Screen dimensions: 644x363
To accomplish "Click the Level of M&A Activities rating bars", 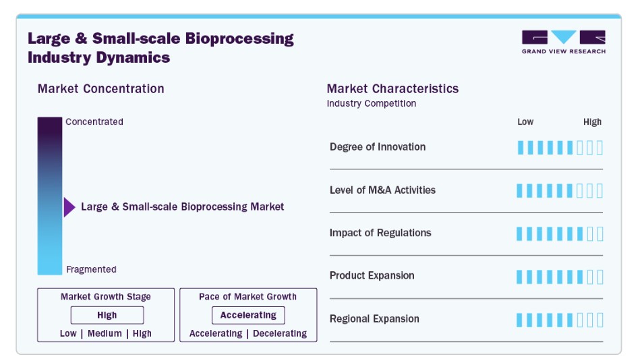I will (x=560, y=190).
